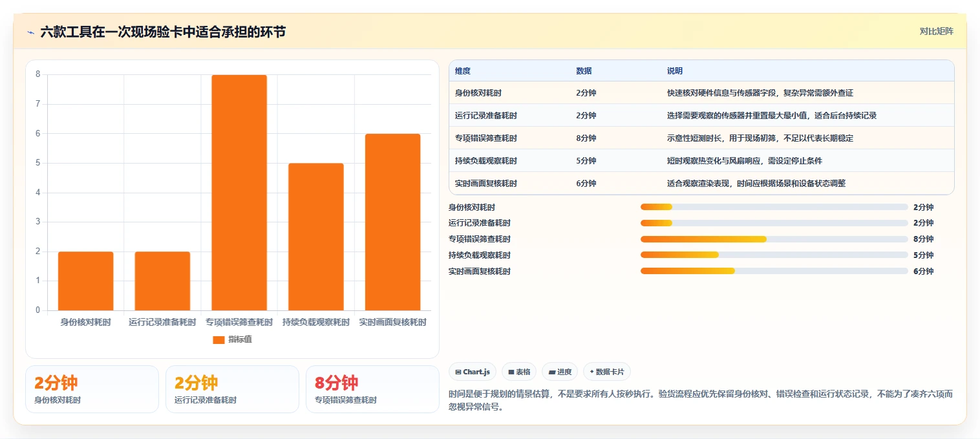
Task: Select the 实时画面复核耗时 table row name
Action: click(x=485, y=184)
